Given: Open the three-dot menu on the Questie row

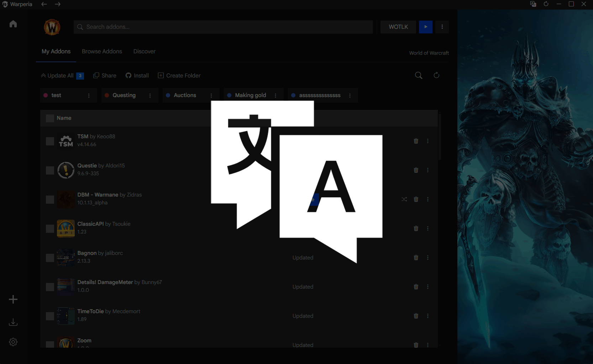Looking at the screenshot, I should 428,170.
